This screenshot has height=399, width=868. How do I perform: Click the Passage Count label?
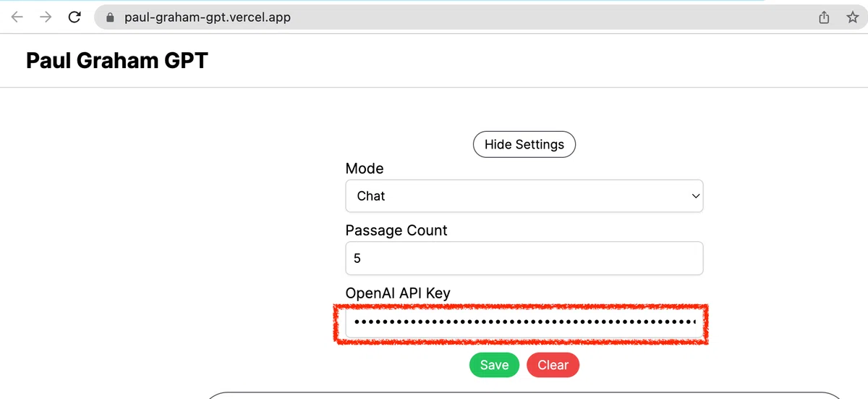click(396, 230)
